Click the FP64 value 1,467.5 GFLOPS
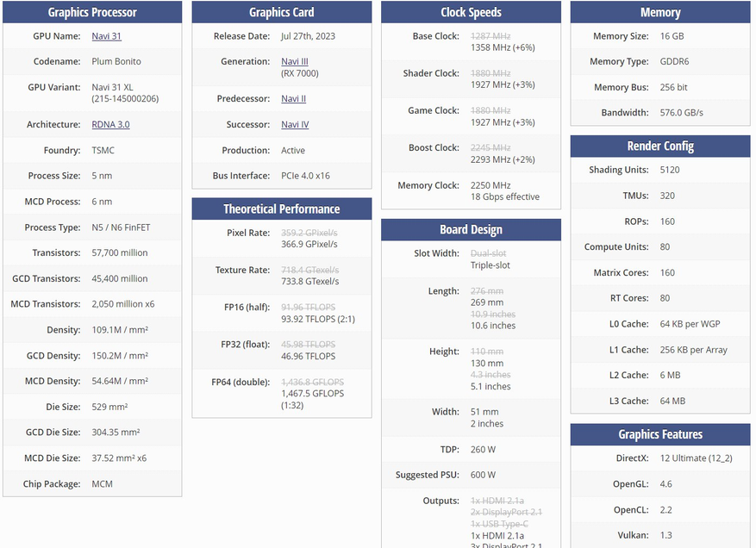The width and height of the screenshot is (756, 548). click(x=313, y=394)
